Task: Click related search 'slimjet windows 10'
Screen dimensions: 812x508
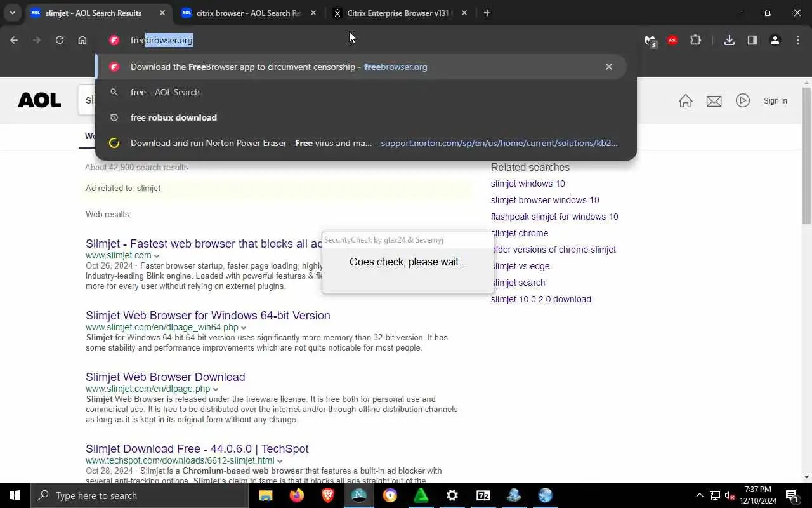Action: click(x=528, y=184)
